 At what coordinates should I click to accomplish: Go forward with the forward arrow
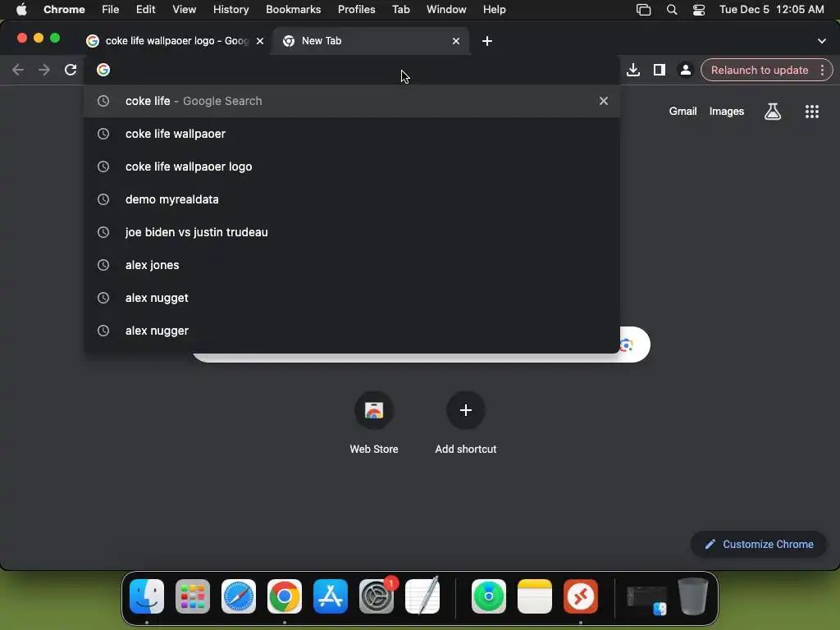tap(44, 70)
